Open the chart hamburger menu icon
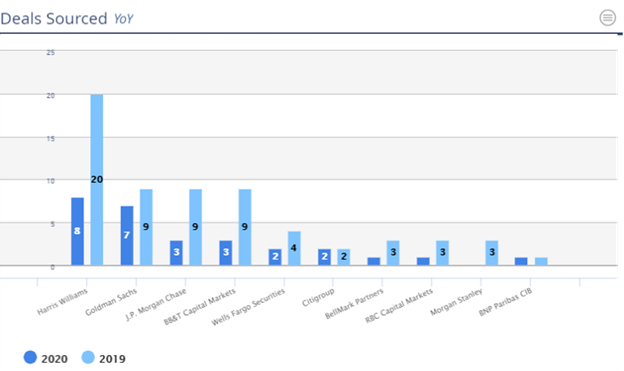The height and width of the screenshot is (371, 624). (607, 18)
